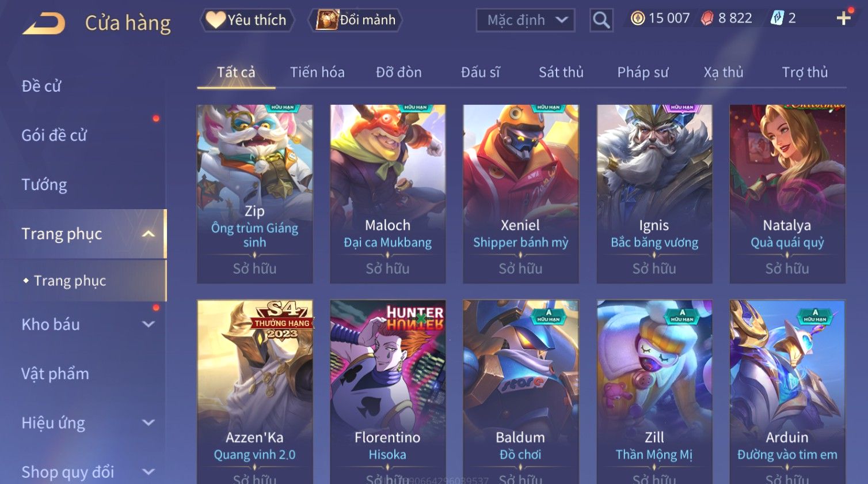The height and width of the screenshot is (484, 868).
Task: Open the Florentino Hisoka skin card
Action: (387, 392)
